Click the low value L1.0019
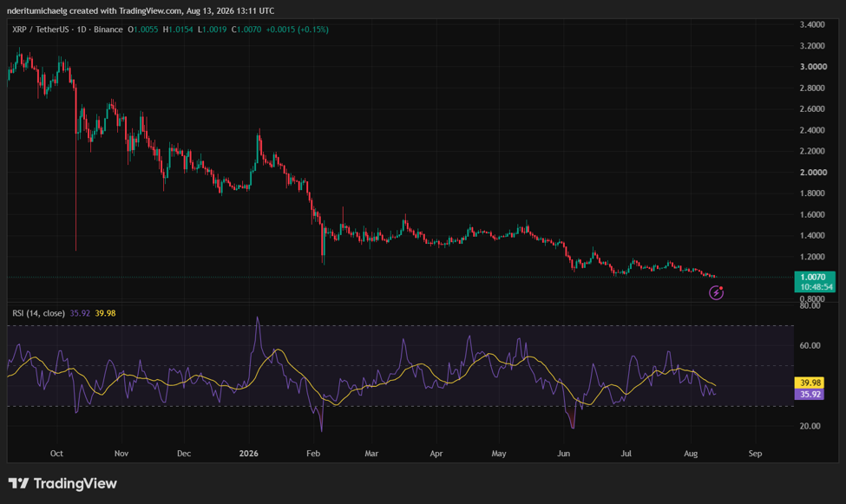The height and width of the screenshot is (504, 846). [x=212, y=29]
